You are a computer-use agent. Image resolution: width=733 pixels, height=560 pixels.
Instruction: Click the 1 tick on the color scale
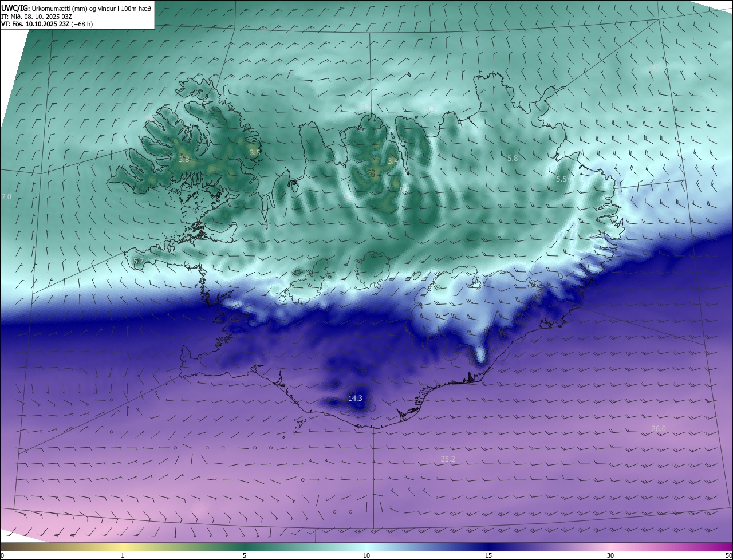pos(123,555)
